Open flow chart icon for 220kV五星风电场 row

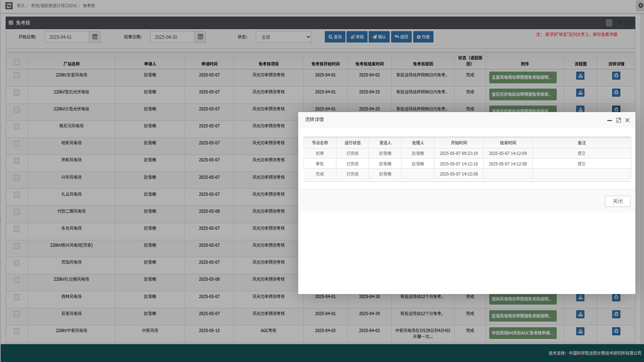pos(580,76)
